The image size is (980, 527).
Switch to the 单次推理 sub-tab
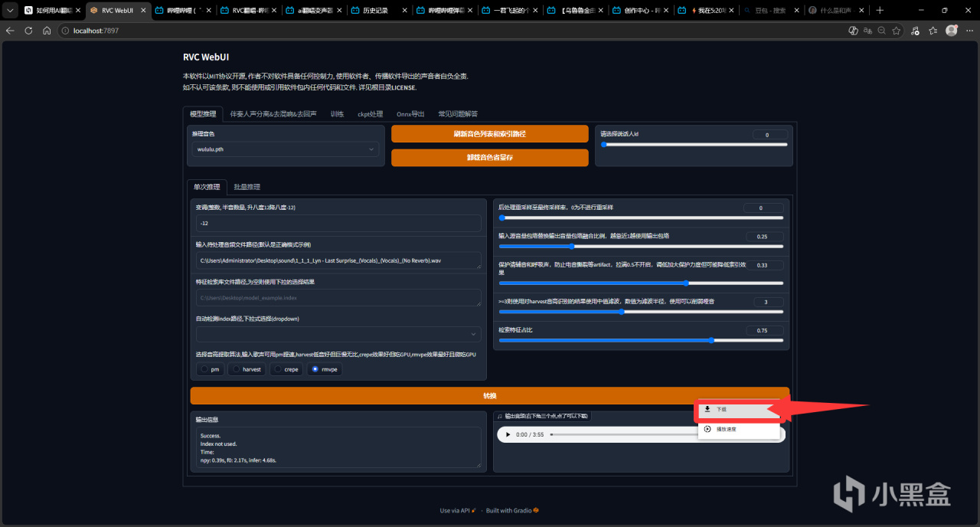(207, 187)
